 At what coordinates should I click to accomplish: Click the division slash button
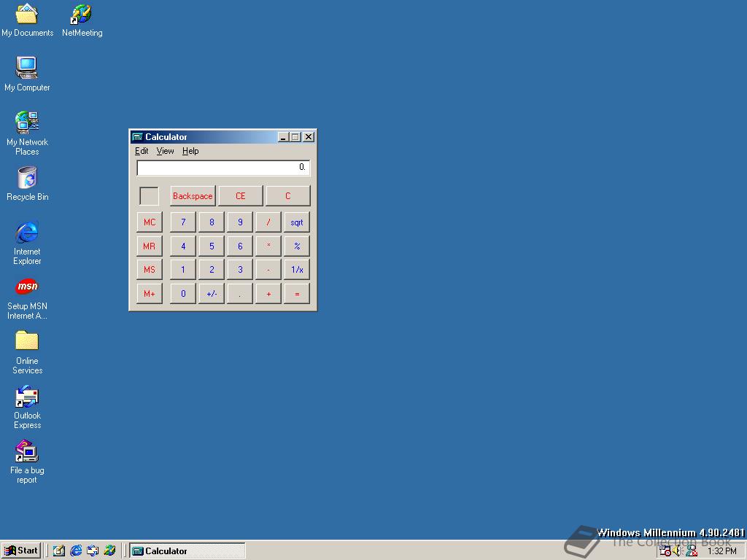point(268,222)
